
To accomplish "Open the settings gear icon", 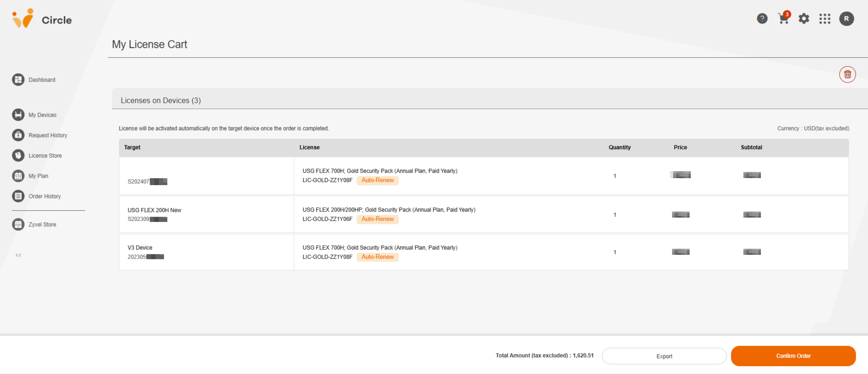I will click(x=804, y=18).
